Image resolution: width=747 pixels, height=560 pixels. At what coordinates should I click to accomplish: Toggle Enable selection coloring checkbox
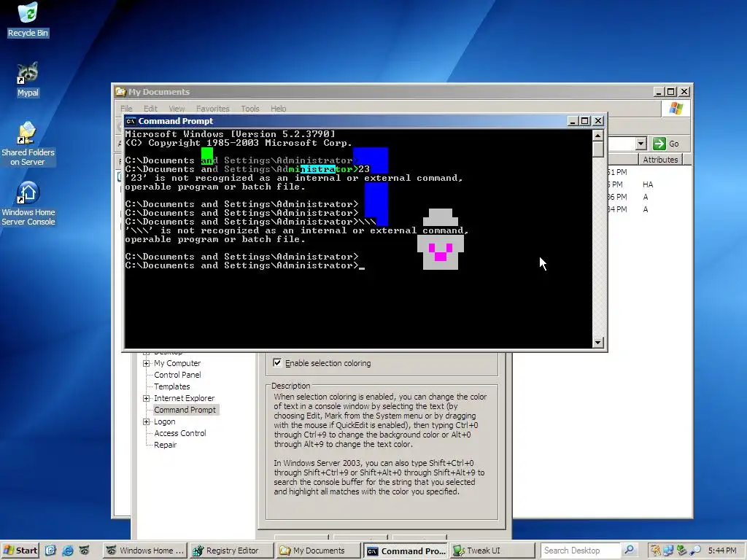tap(277, 363)
